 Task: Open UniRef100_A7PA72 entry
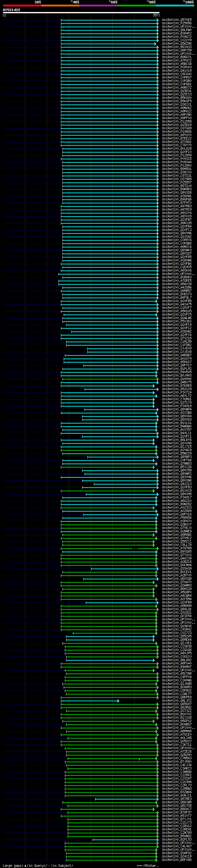point(177,60)
